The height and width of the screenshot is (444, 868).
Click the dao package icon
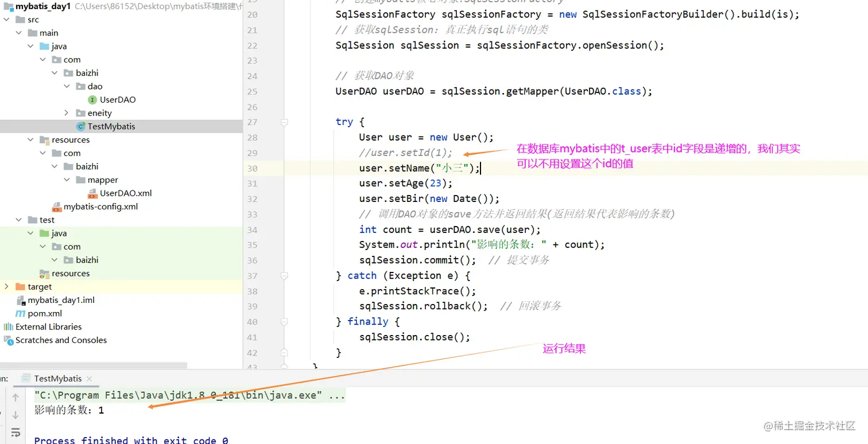pyautogui.click(x=80, y=87)
